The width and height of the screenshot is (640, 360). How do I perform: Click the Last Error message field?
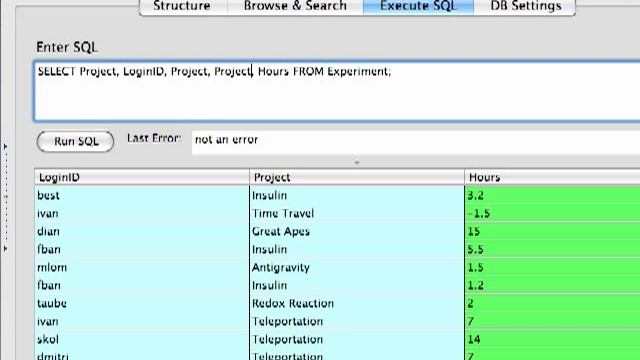416,142
